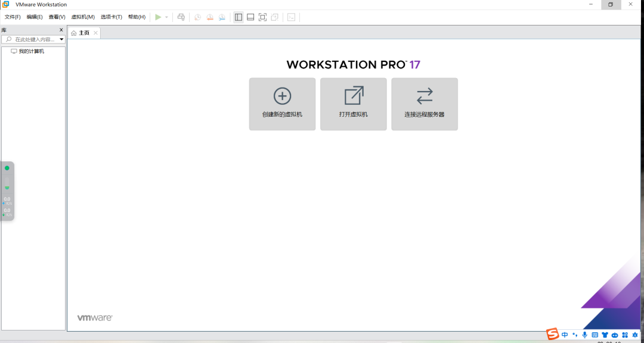Click the green power-on play button
Image resolution: width=644 pixels, height=343 pixels.
158,17
